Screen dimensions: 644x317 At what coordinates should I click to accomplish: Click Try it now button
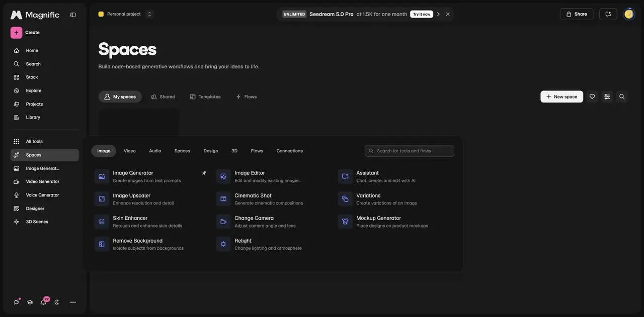click(422, 14)
